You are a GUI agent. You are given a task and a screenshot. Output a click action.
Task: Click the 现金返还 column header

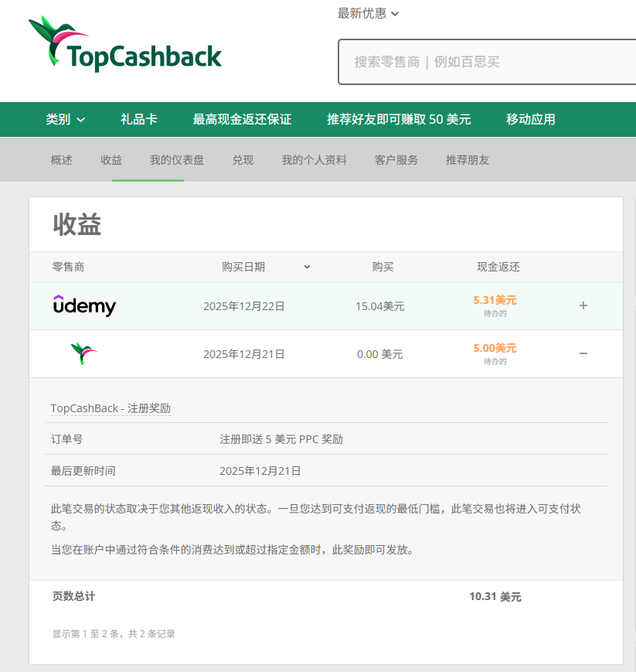(x=498, y=267)
